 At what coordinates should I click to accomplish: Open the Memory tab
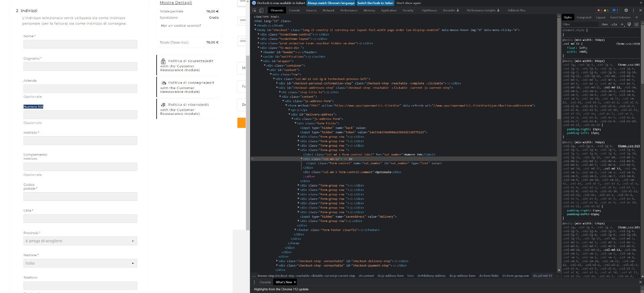pyautogui.click(x=369, y=10)
